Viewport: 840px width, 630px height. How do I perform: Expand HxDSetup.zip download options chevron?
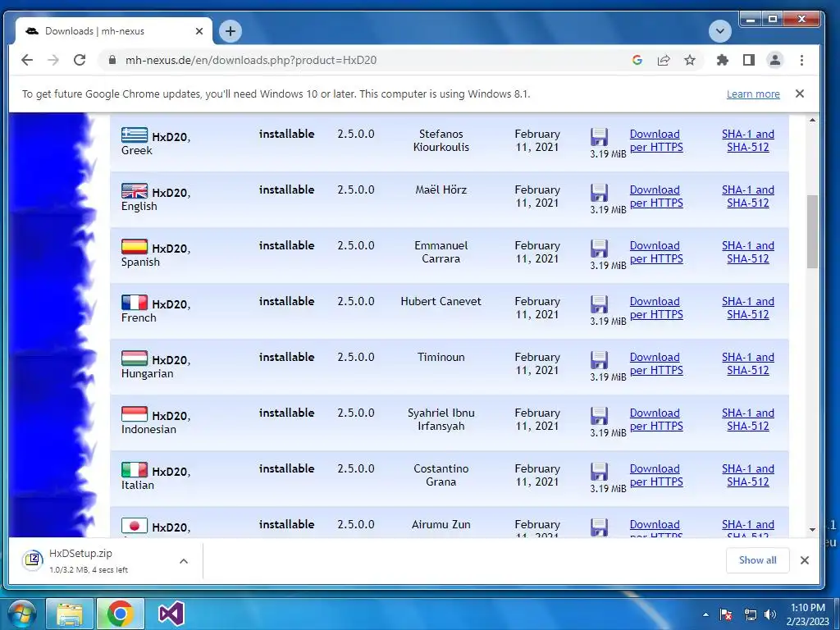[x=183, y=561]
